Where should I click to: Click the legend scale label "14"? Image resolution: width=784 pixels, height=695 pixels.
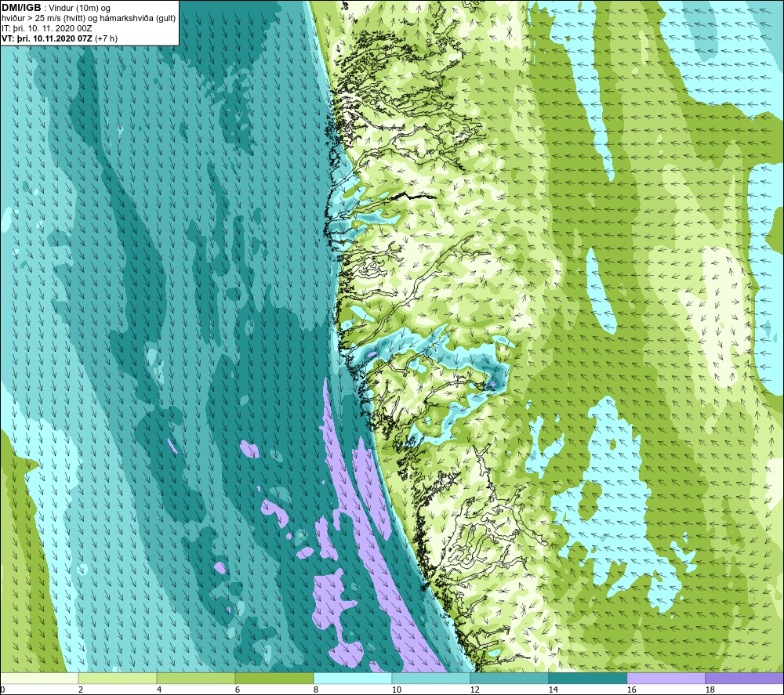553,690
